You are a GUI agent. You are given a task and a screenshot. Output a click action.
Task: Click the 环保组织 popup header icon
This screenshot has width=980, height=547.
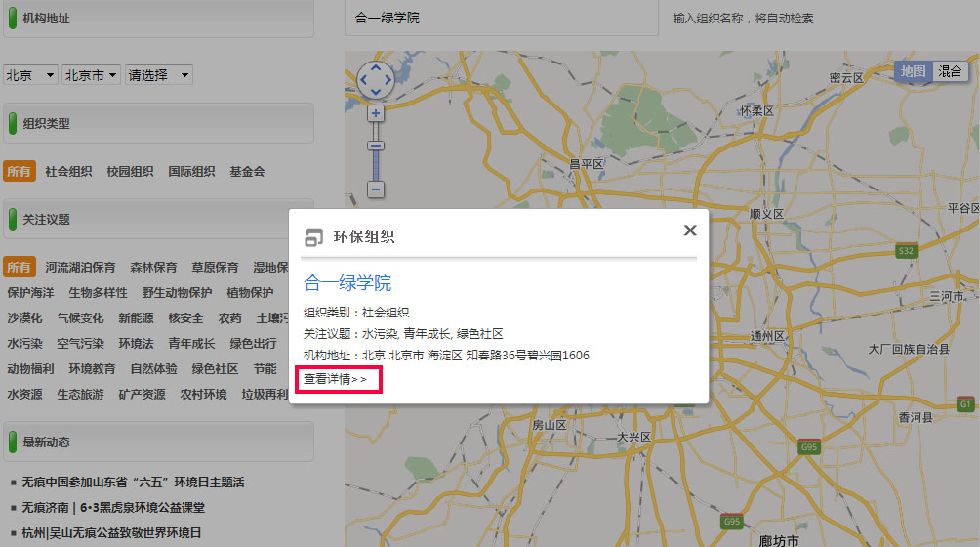pos(314,237)
